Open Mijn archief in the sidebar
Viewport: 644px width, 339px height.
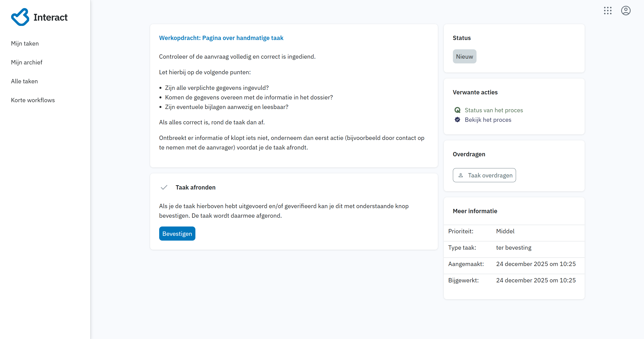(x=27, y=62)
